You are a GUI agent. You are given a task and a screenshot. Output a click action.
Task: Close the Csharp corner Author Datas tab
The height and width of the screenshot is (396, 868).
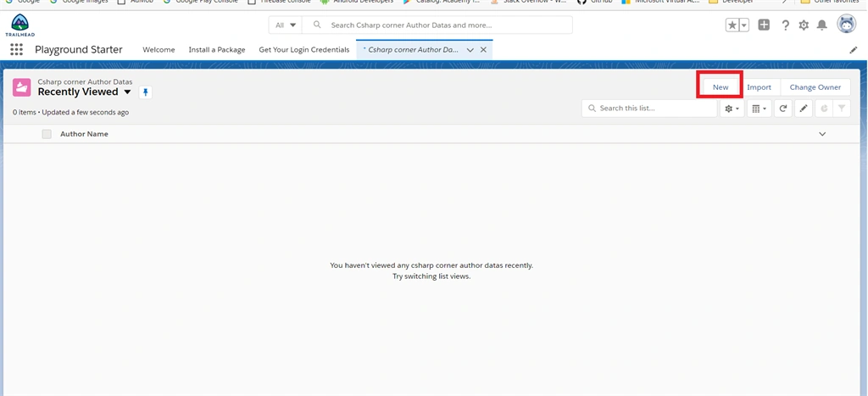[x=483, y=50]
